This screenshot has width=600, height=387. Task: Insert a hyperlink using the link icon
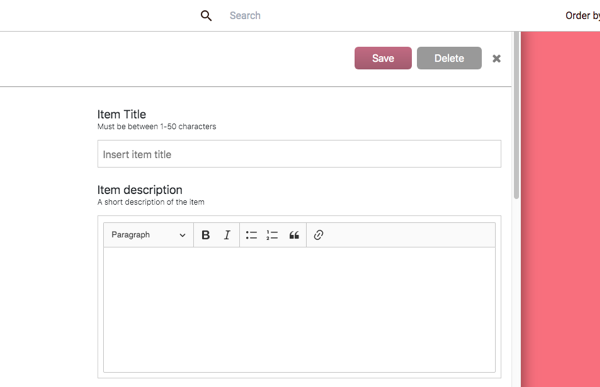[x=318, y=235]
